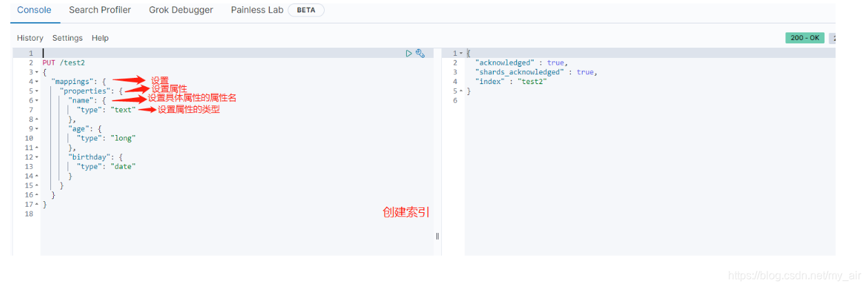Run the request with the play icon
Viewport: 868px width, 288px height.
[x=409, y=53]
